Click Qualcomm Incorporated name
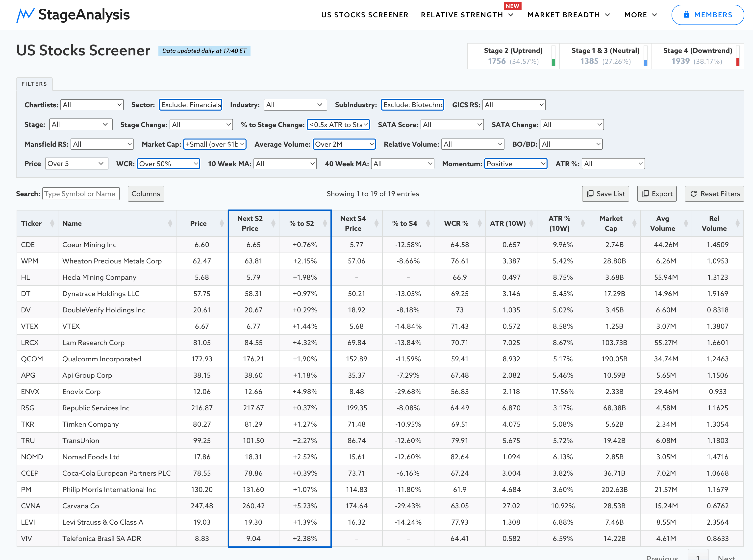The width and height of the screenshot is (753, 560). (x=101, y=359)
